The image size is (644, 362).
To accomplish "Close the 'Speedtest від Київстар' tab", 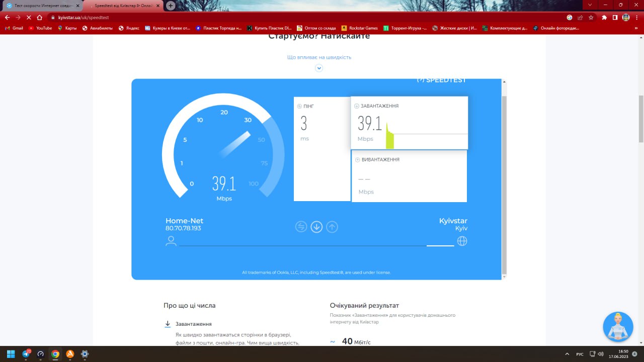I will pos(158,6).
